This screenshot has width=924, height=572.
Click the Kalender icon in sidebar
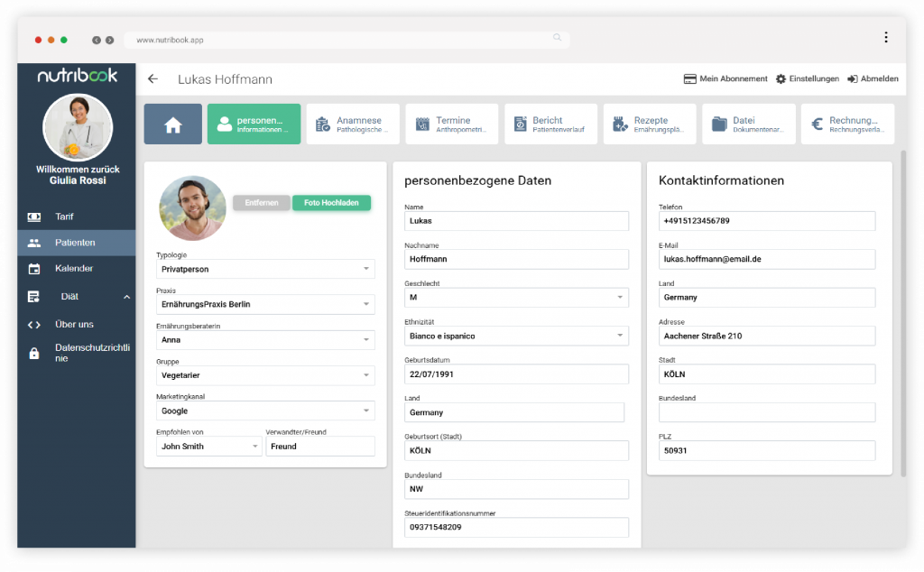pos(34,269)
